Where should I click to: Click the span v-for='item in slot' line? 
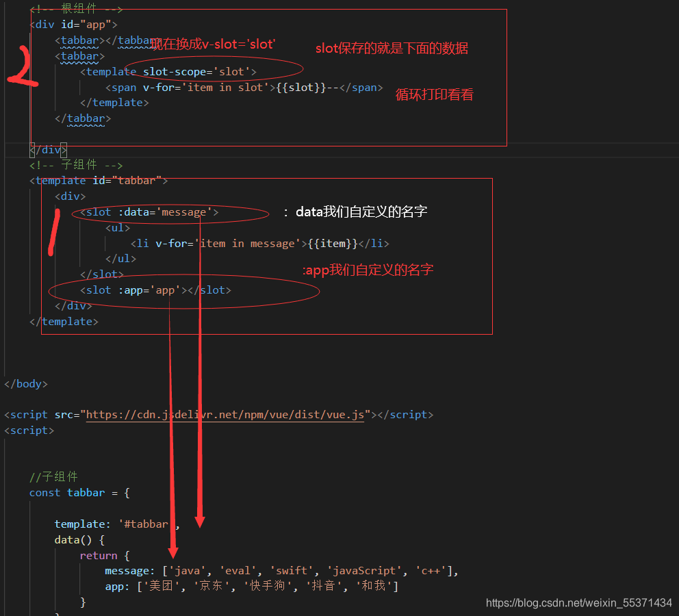tap(244, 88)
